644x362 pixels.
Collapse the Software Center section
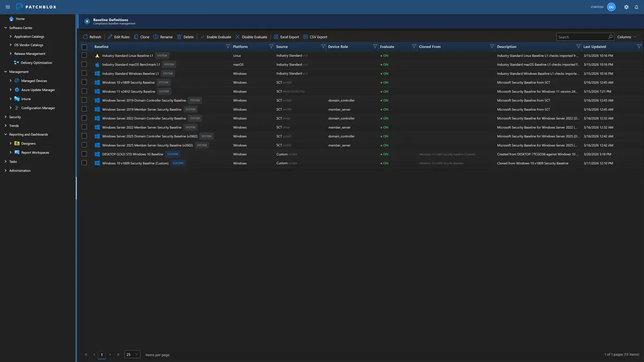[5, 27]
